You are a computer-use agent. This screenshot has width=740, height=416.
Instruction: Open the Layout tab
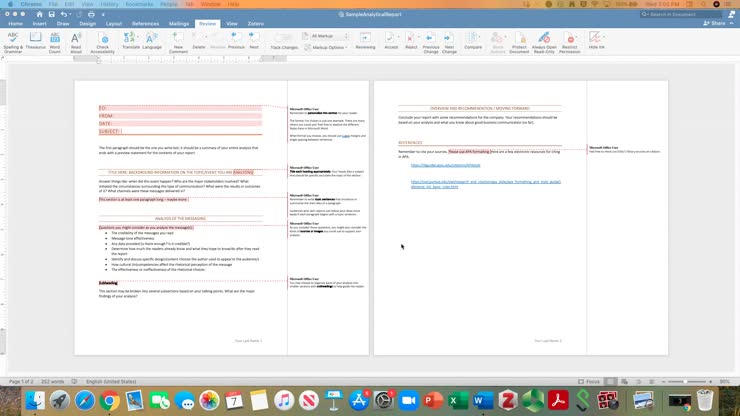pyautogui.click(x=114, y=24)
